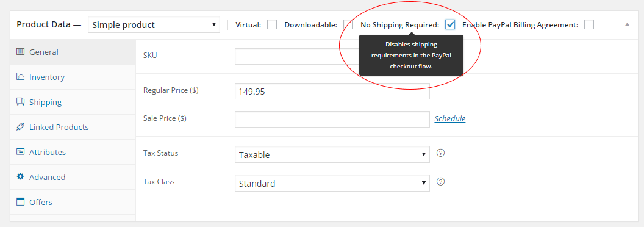Open the Simple product type dropdown

pyautogui.click(x=154, y=24)
